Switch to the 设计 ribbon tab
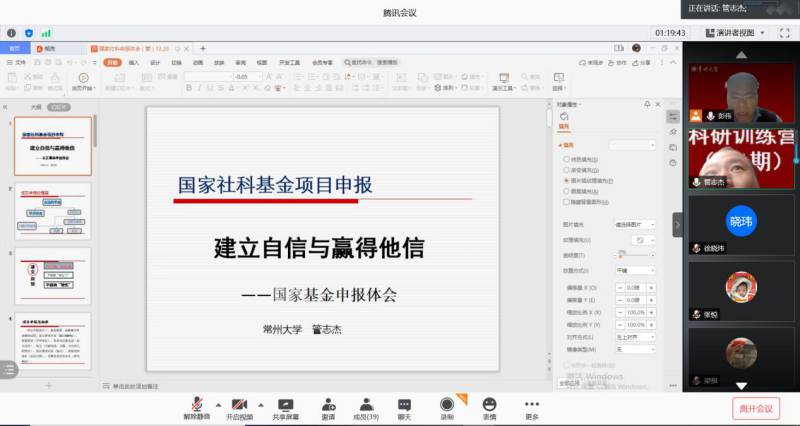 pos(155,62)
